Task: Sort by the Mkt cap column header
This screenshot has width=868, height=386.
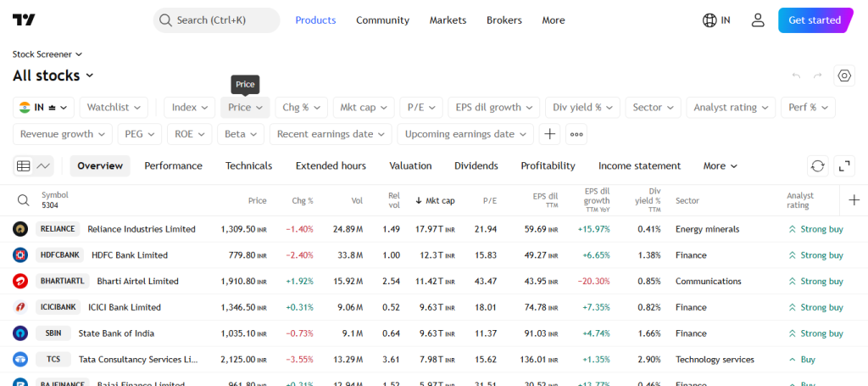Action: click(x=435, y=200)
